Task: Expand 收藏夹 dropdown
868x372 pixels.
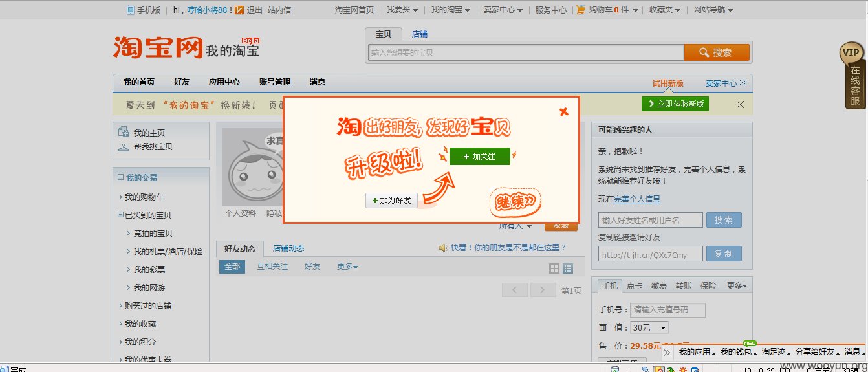Action: pos(665,10)
